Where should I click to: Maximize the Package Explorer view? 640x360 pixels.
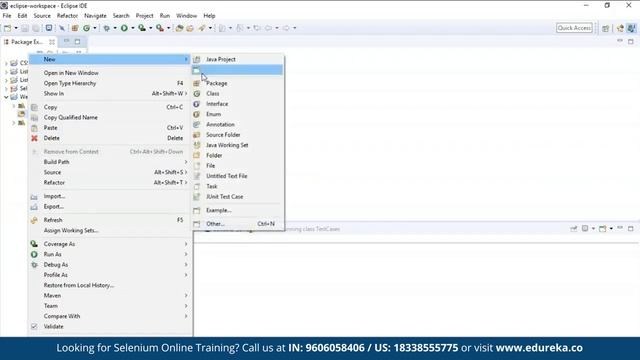point(78,41)
